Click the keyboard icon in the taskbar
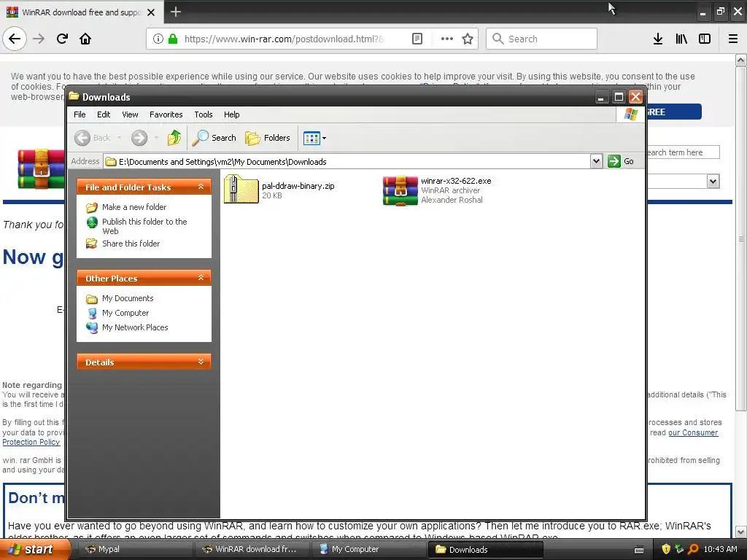 pyautogui.click(x=639, y=550)
